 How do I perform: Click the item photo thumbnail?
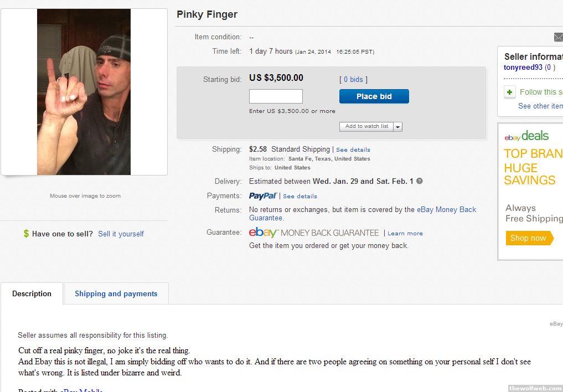[84, 92]
